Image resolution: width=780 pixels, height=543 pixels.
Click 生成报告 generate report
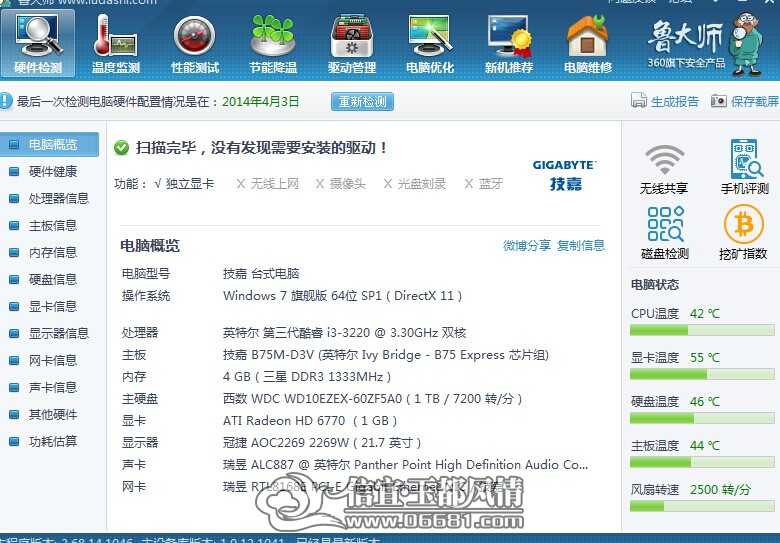[665, 101]
